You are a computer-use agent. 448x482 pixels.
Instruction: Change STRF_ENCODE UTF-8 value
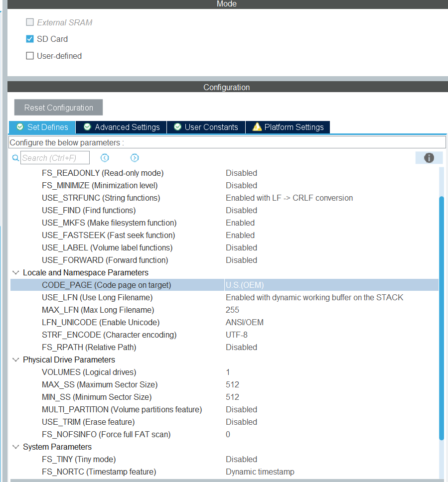click(237, 335)
